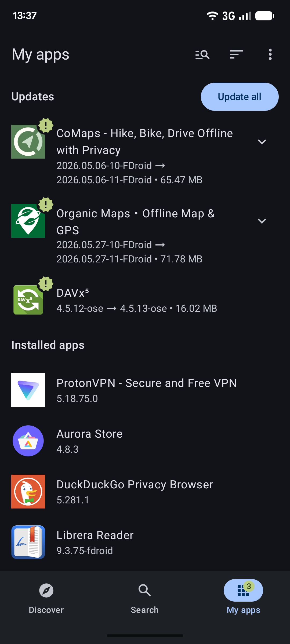
Task: Open the three-dot overflow menu
Action: (270, 54)
